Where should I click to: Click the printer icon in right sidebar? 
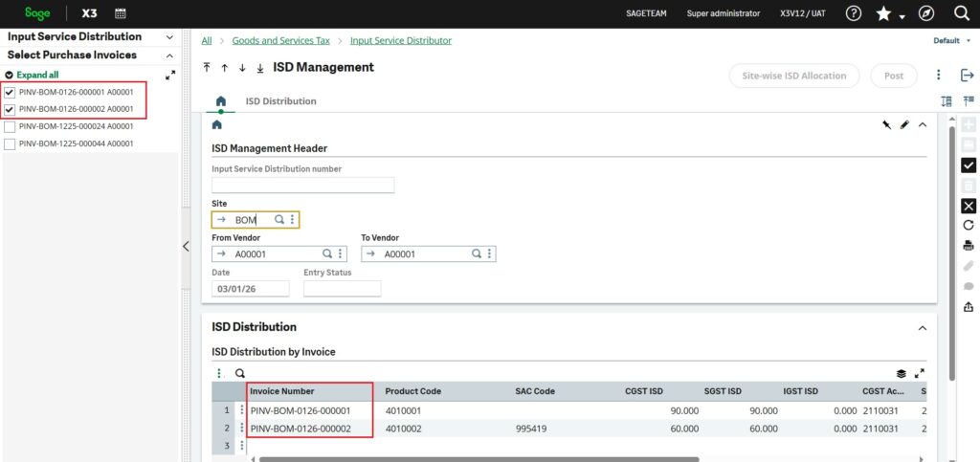point(968,246)
